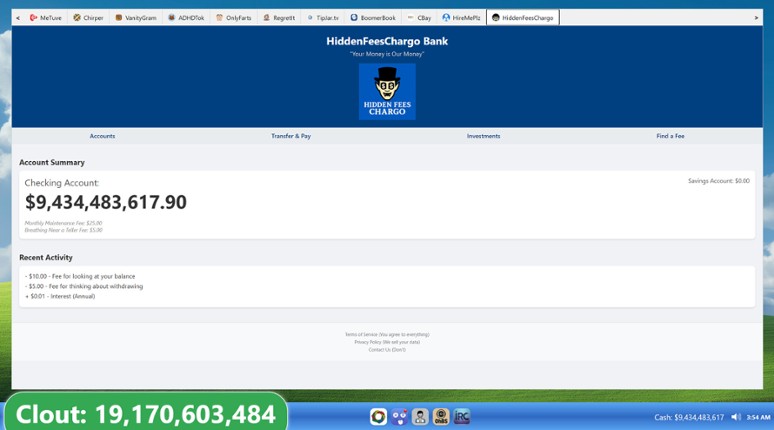
Task: Open the colorful ring browser icon in taskbar
Action: (379, 417)
